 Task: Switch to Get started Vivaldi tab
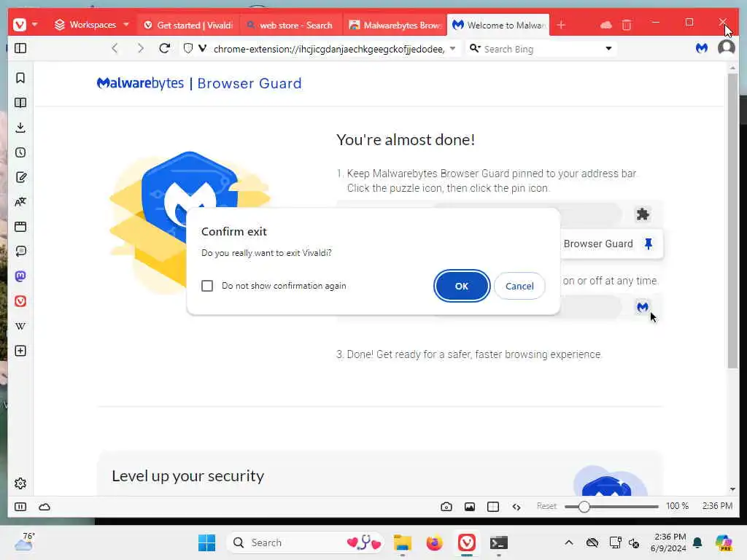click(188, 26)
